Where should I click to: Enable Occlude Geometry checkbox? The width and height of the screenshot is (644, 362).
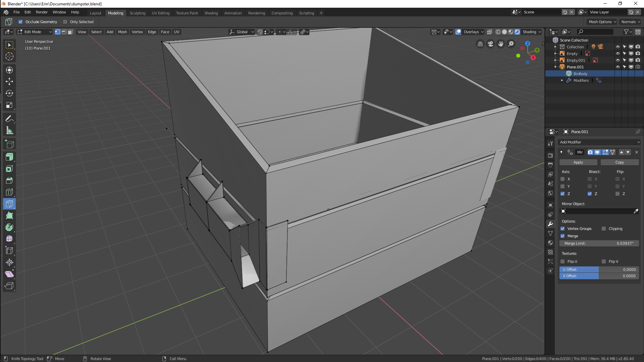click(20, 22)
